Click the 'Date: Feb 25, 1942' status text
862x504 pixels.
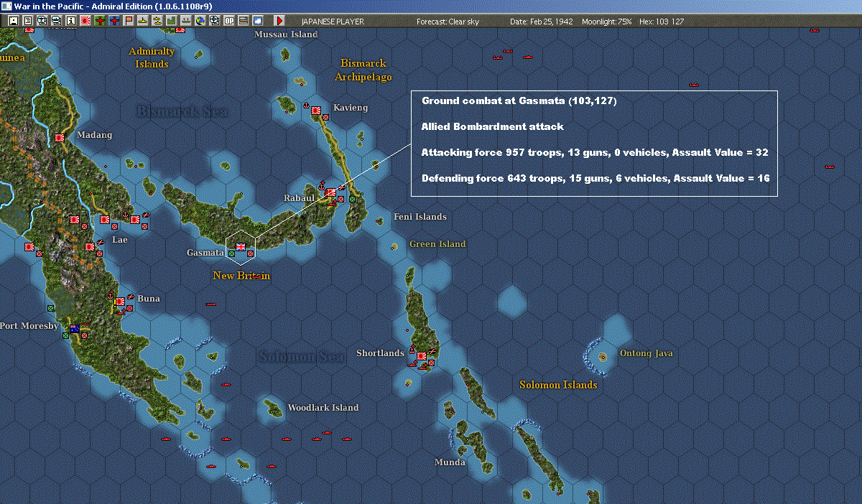(541, 22)
